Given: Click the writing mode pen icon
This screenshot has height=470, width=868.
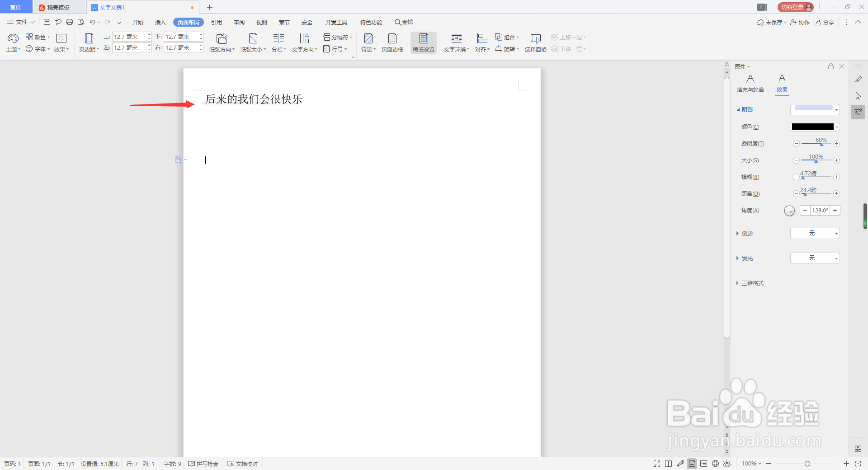Looking at the screenshot, I should tap(680, 464).
